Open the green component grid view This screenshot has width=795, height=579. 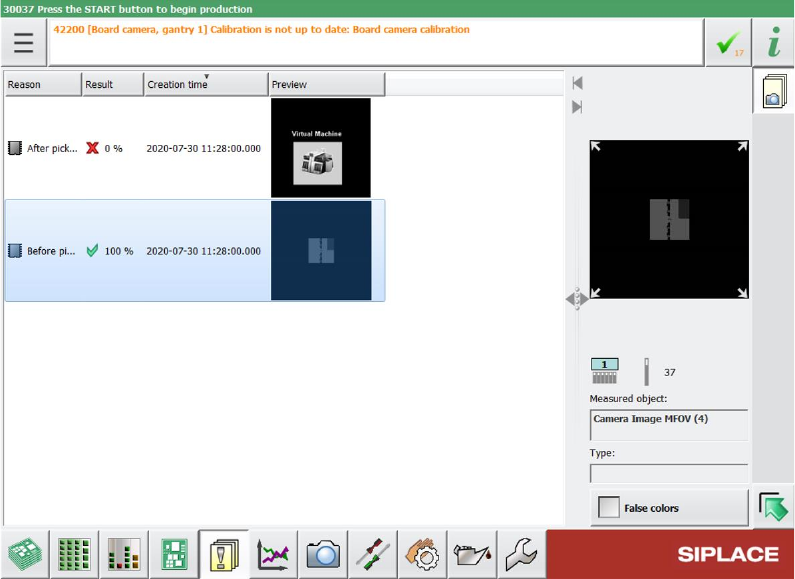(75, 554)
